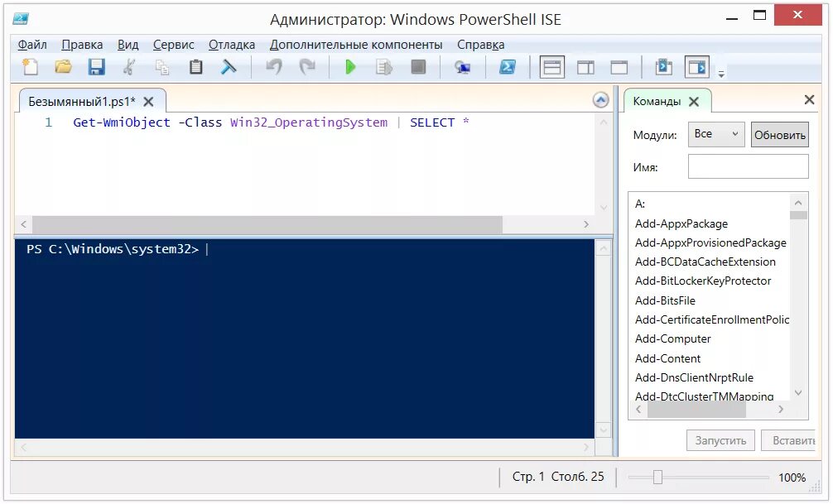
Task: Select the Безымянный1.ps1 tab
Action: pyautogui.click(x=82, y=102)
